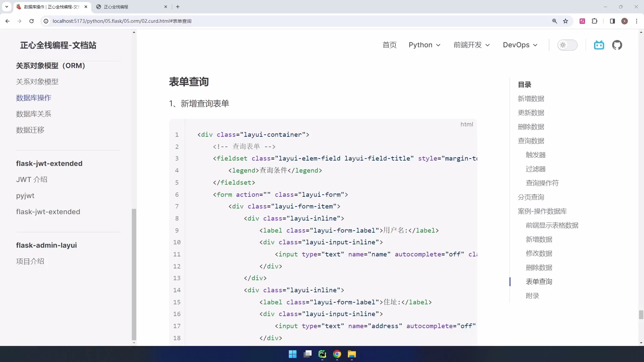Open the browser side panel icon
Image resolution: width=644 pixels, height=362 pixels.
pos(612,21)
